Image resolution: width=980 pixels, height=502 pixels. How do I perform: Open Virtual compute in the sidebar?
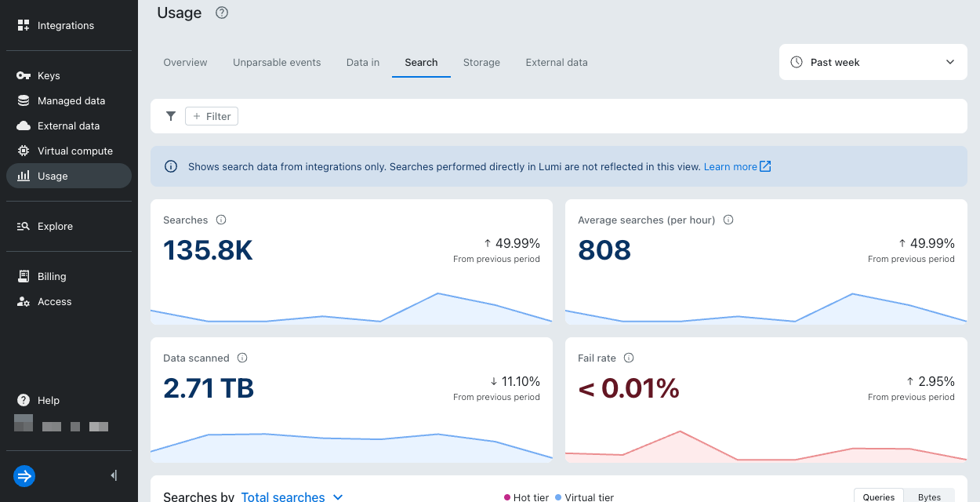coord(68,151)
